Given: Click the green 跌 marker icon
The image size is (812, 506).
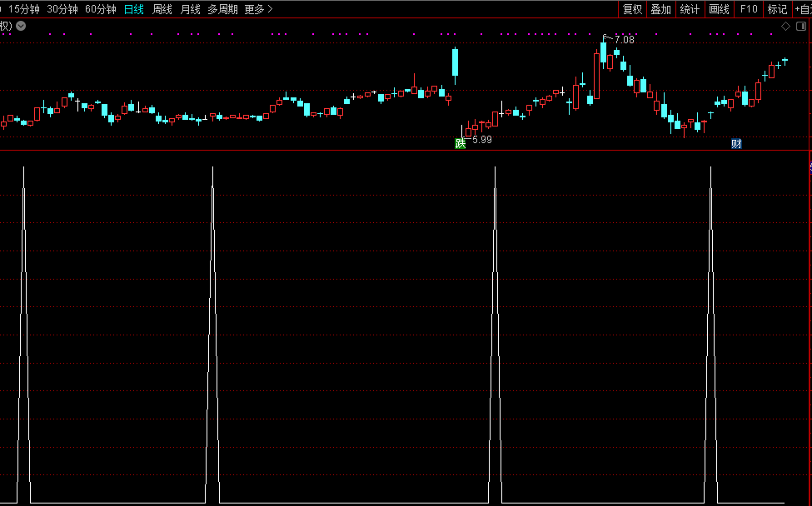Looking at the screenshot, I should pyautogui.click(x=460, y=143).
